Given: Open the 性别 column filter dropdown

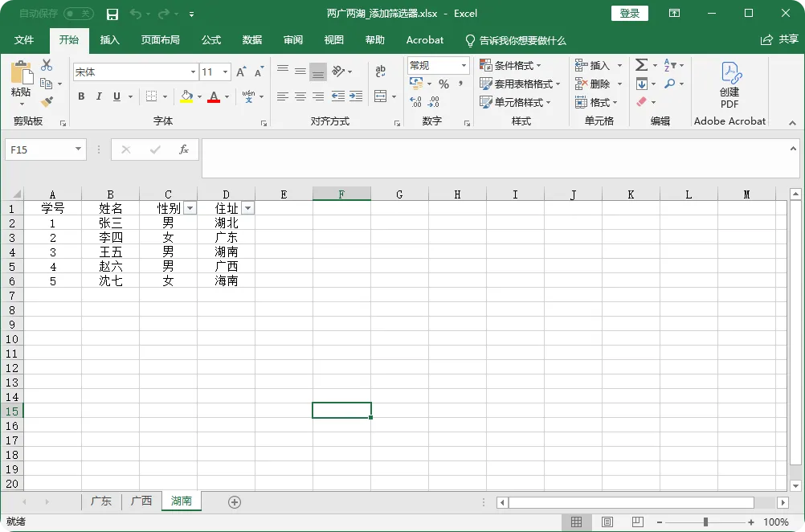Looking at the screenshot, I should point(190,208).
